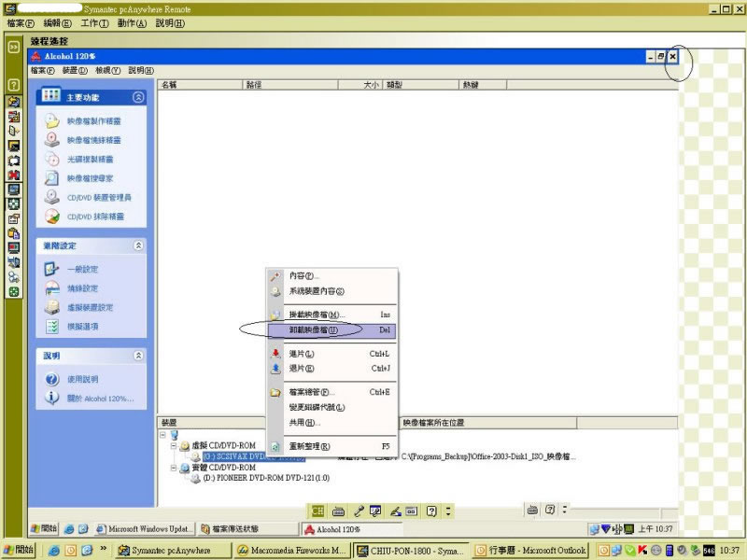Collapse the root computer node in device tree
Screen dimensions: 747x560
[162, 435]
